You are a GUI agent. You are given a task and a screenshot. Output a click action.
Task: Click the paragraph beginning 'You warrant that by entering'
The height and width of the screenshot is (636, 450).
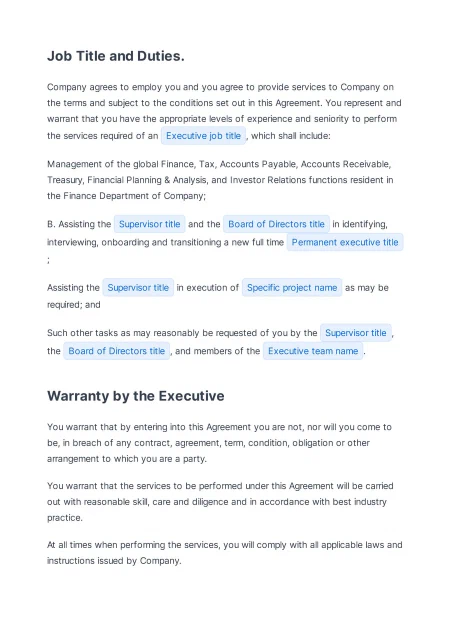(220, 443)
